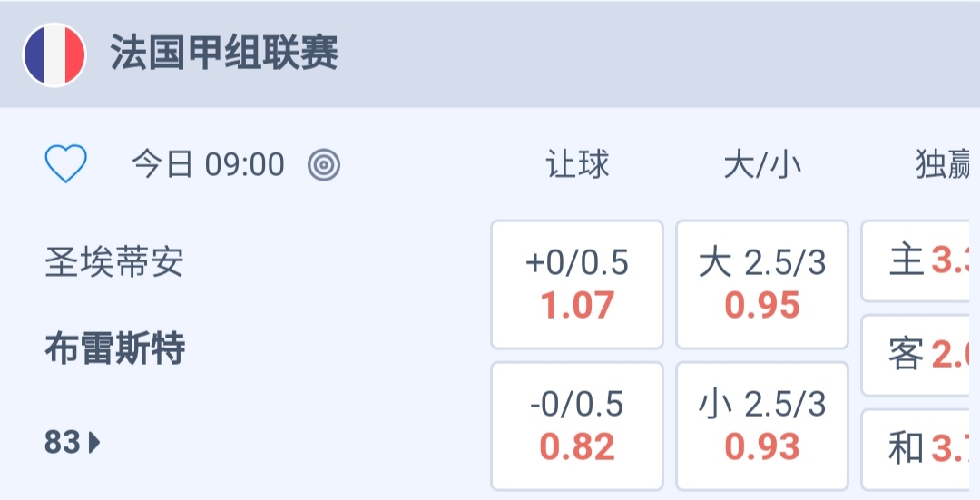980x500 pixels.
Task: Bet on handicap -0/0.5 at 0.82
Action: tap(577, 426)
